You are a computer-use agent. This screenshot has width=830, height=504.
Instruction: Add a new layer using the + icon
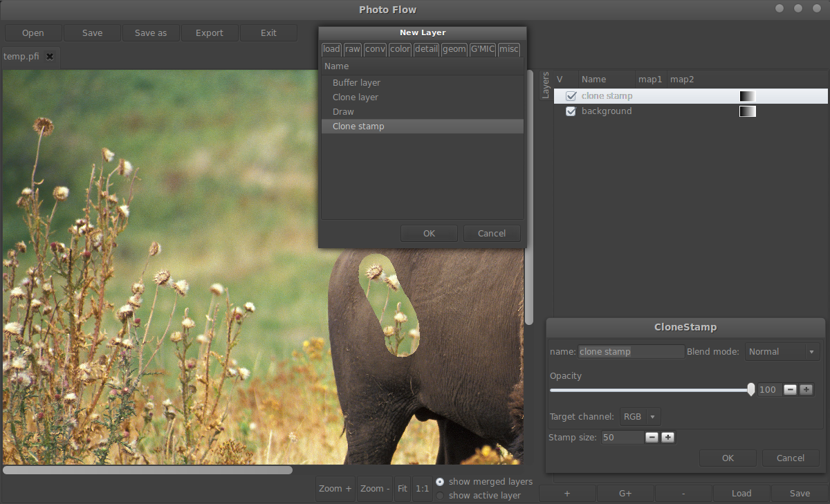point(566,493)
